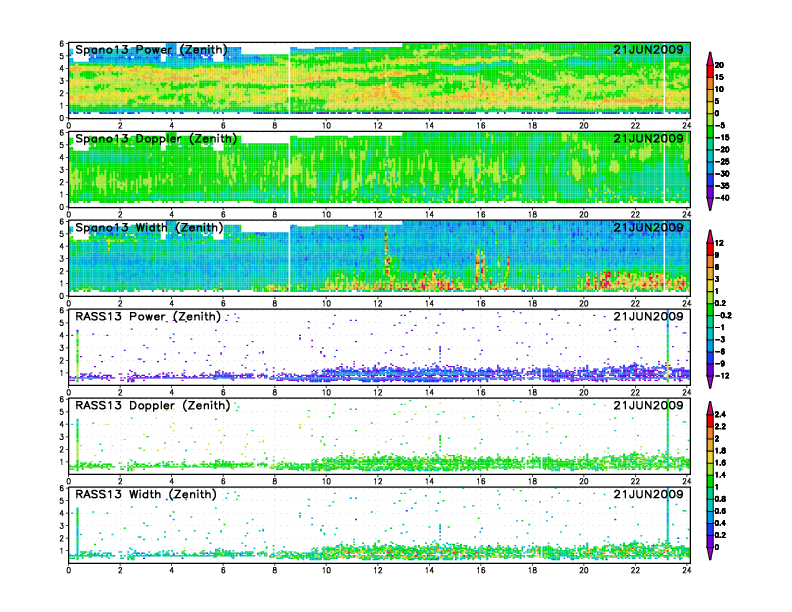Click the 20 label on the first color bar

pyautogui.click(x=719, y=65)
